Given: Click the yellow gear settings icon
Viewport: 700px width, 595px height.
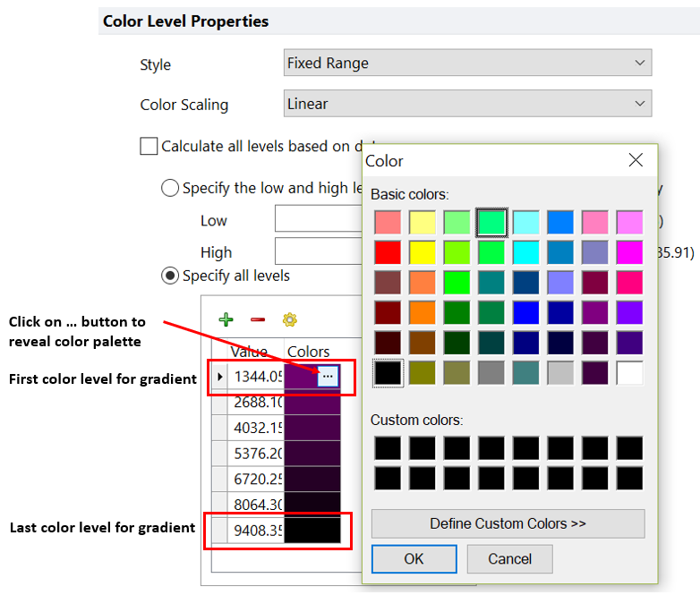Looking at the screenshot, I should click(289, 319).
